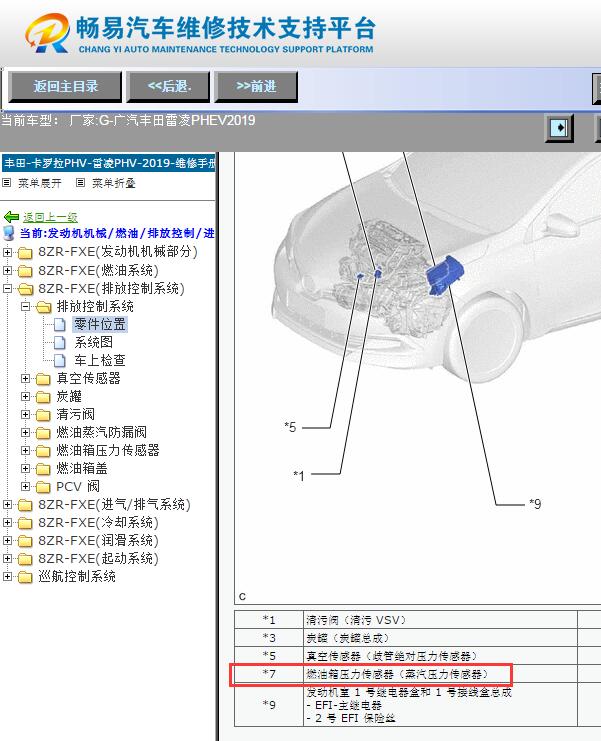Screen dimensions: 601x741
Task: Click table cell 真空传感器（歧管绝对压力传感器）
Action: 440,656
